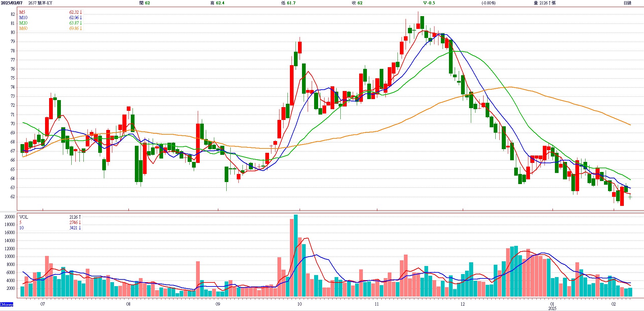Click the down triangle beside -0.5 change
This screenshot has width=644, height=311.
click(425, 3)
